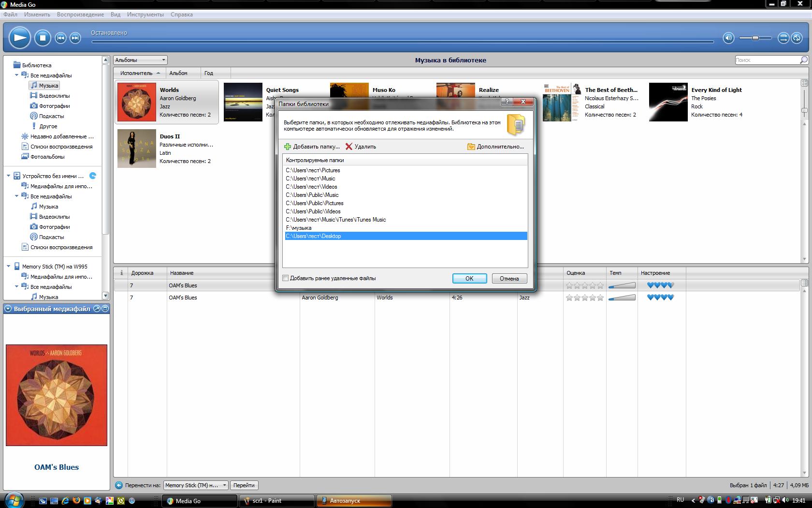Click the Advanced folder icon in the dialog
This screenshot has width=812, height=508.
pyautogui.click(x=471, y=147)
